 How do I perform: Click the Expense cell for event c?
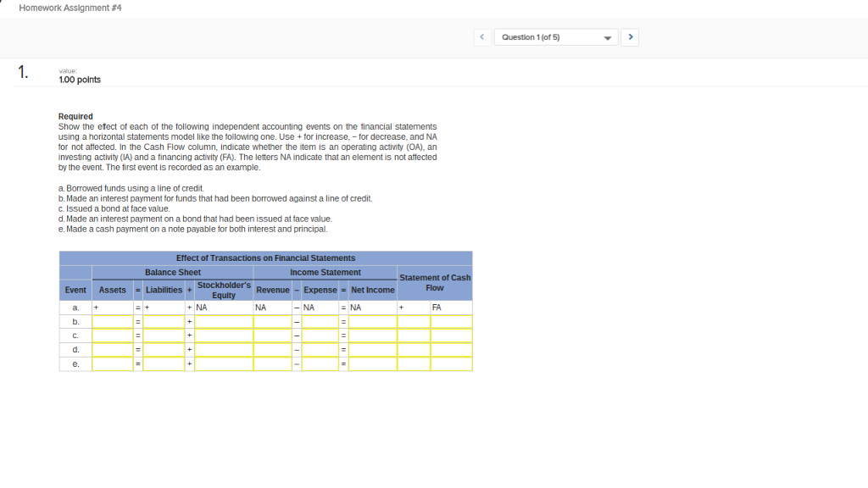pyautogui.click(x=320, y=335)
